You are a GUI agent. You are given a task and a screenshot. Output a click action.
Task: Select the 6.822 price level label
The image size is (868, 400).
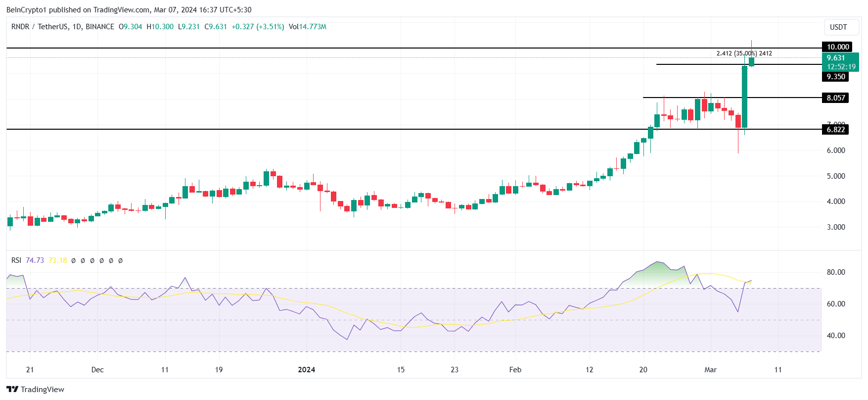[x=835, y=130]
